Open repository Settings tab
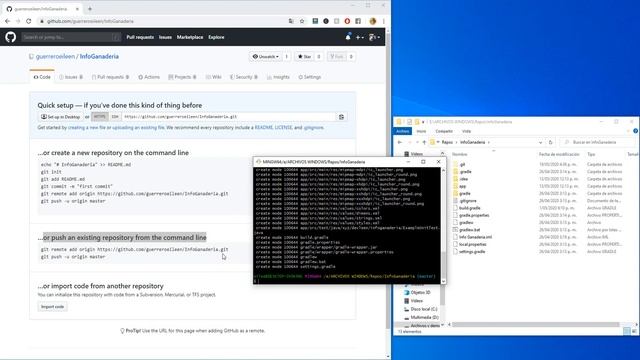 309,77
